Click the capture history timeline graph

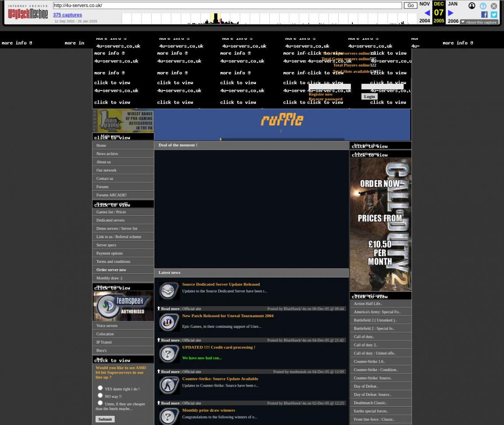click(x=269, y=19)
